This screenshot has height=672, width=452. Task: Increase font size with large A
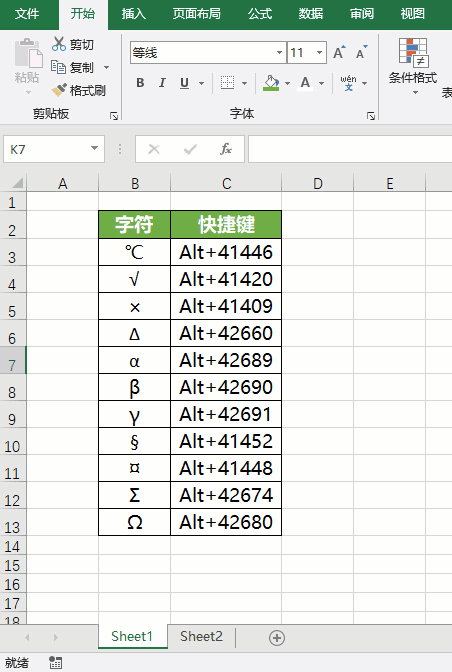[339, 53]
